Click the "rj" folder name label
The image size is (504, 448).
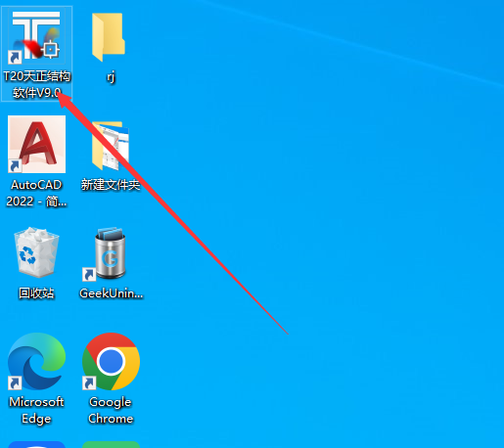111,77
